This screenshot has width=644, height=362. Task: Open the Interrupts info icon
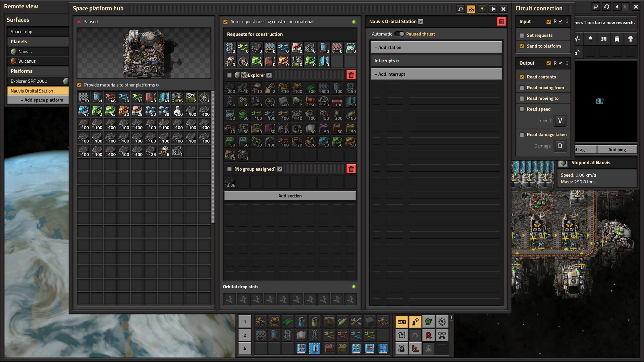tap(397, 61)
